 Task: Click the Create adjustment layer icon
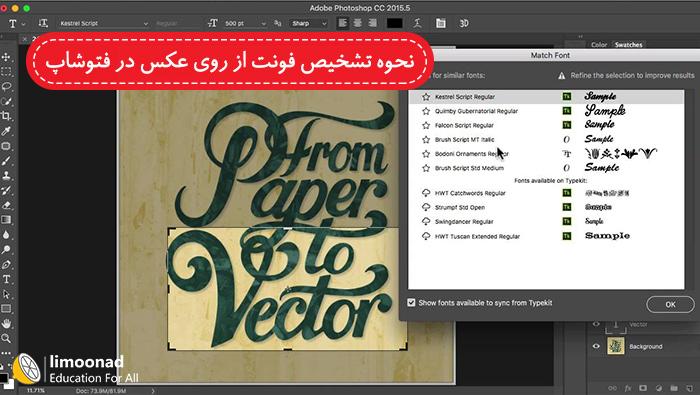point(658,388)
